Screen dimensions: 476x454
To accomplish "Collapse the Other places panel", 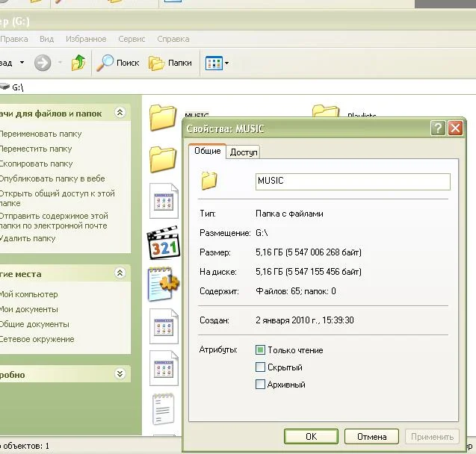I will tap(120, 274).
